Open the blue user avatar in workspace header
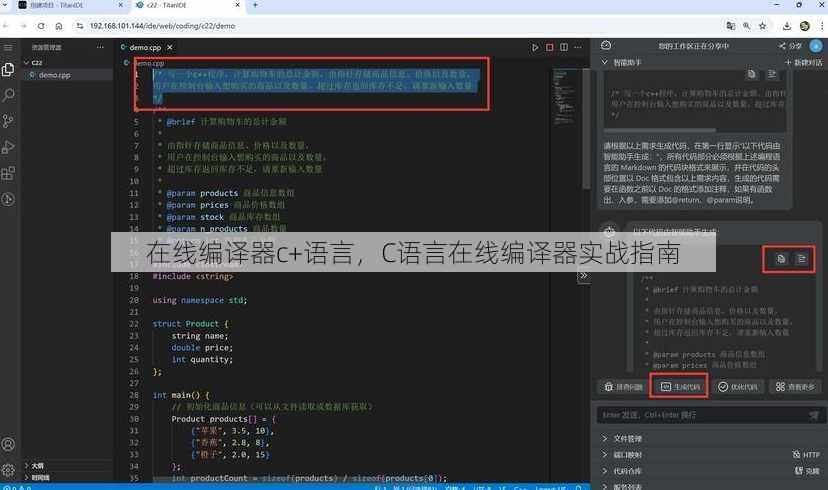The height and width of the screenshot is (490, 828). [x=816, y=46]
